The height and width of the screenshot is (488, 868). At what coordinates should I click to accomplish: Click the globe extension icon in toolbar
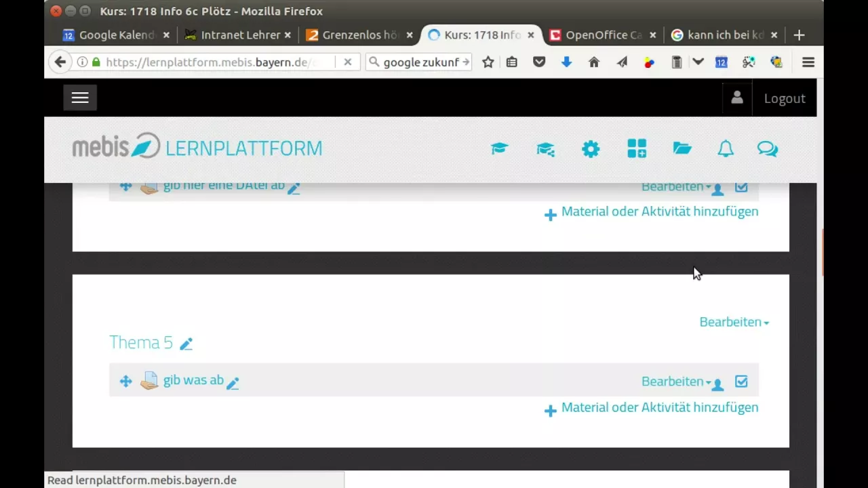tap(776, 62)
